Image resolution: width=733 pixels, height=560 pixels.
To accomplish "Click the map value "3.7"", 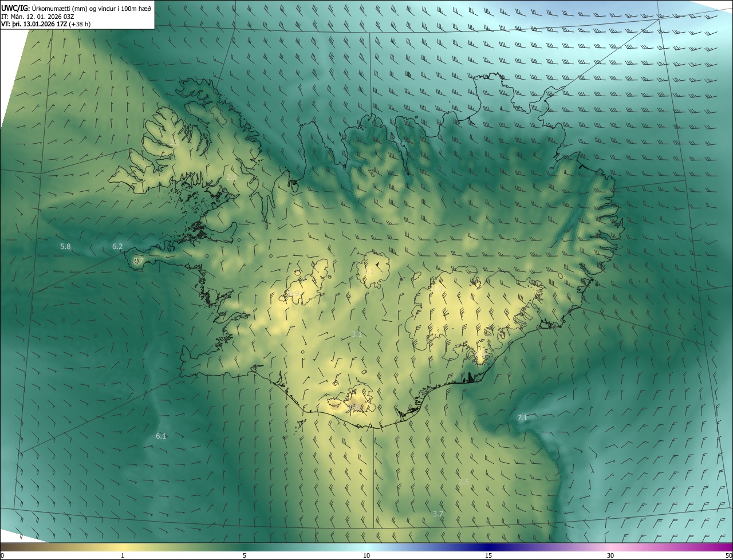I will click(x=438, y=514).
